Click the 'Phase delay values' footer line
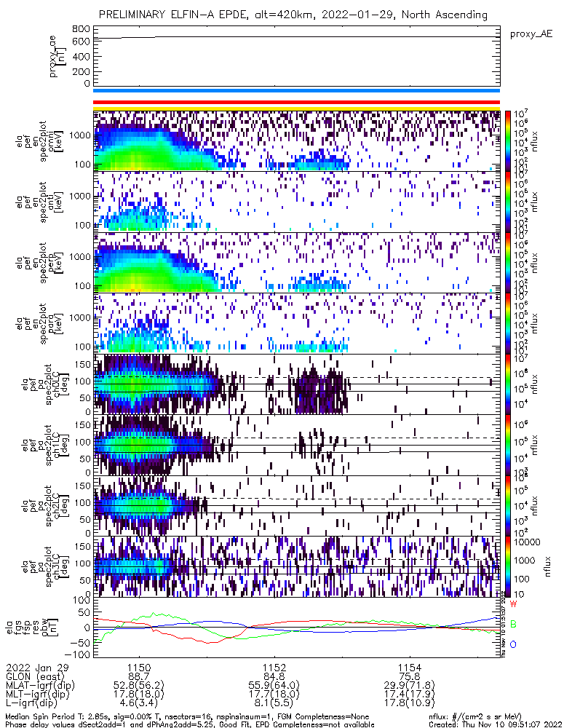This screenshot has width=564, height=728. tap(189, 724)
